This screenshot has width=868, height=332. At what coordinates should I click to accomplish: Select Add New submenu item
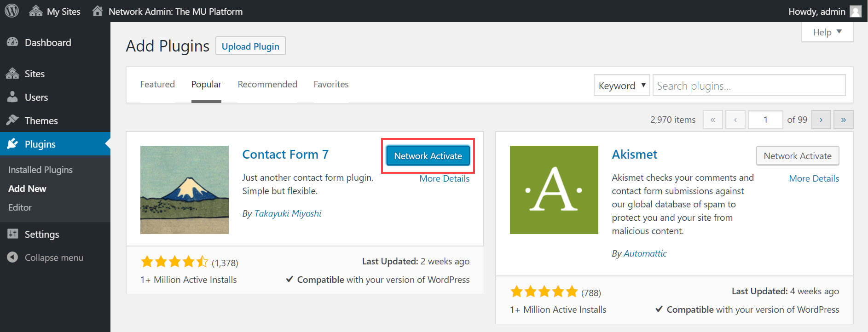click(x=27, y=189)
